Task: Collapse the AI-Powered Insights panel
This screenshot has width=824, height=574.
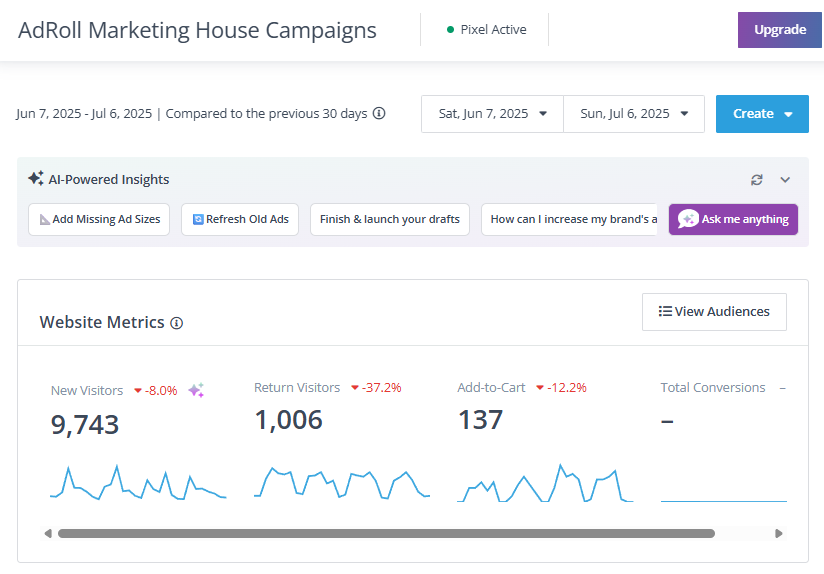Action: click(x=785, y=180)
